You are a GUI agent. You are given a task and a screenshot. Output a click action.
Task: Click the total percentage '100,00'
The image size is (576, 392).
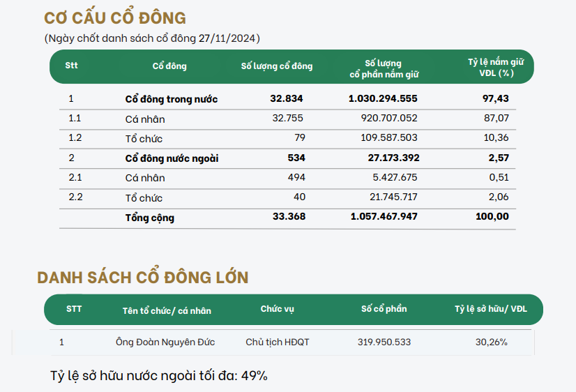[492, 216]
